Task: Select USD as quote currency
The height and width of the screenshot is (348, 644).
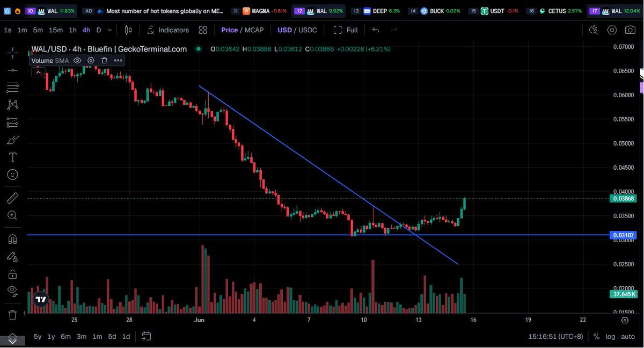Action: [284, 30]
